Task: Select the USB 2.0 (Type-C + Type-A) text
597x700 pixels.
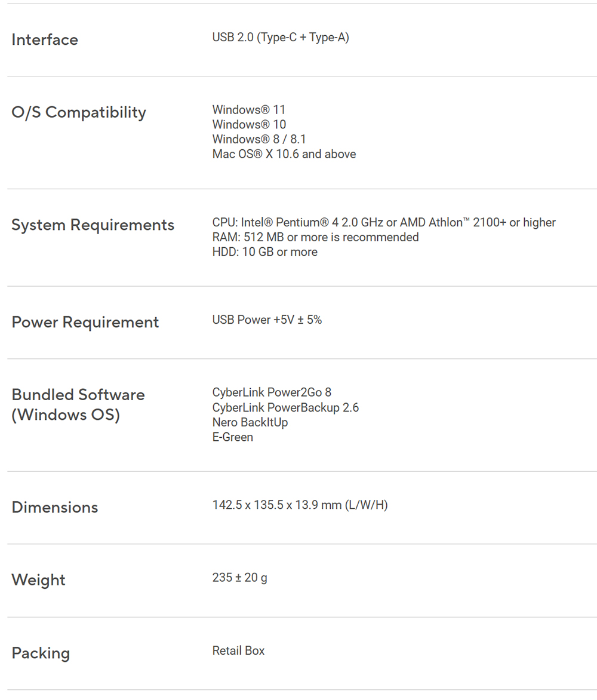Action: pos(281,38)
